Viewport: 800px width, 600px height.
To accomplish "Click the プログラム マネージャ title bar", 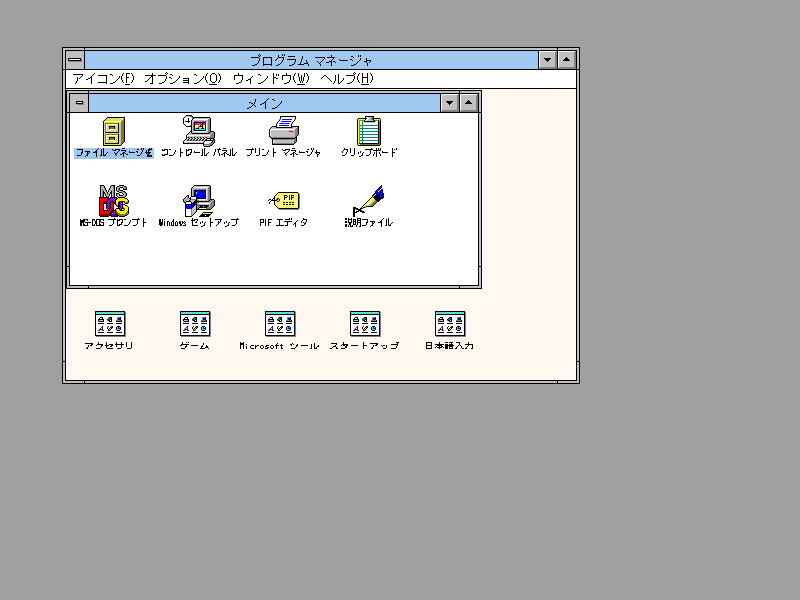I will click(311, 60).
